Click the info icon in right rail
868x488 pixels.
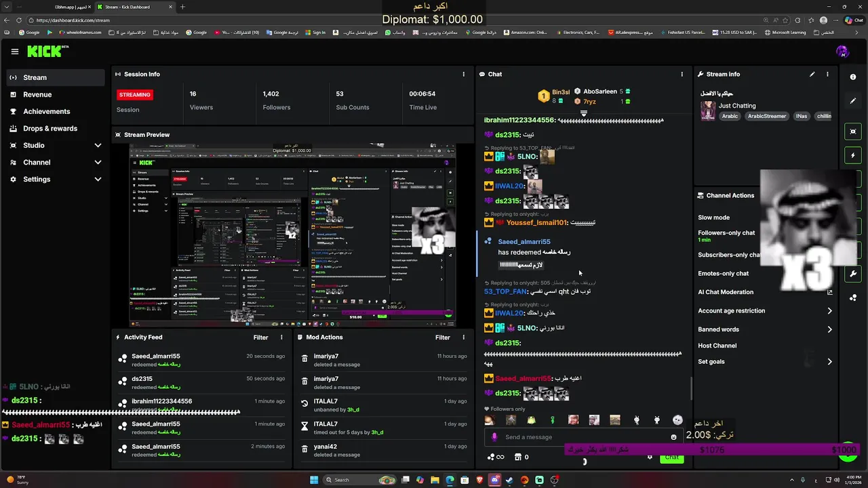click(853, 77)
